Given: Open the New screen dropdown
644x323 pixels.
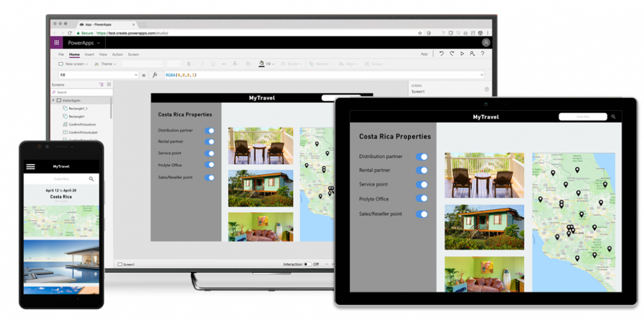Looking at the screenshot, I should [x=73, y=64].
